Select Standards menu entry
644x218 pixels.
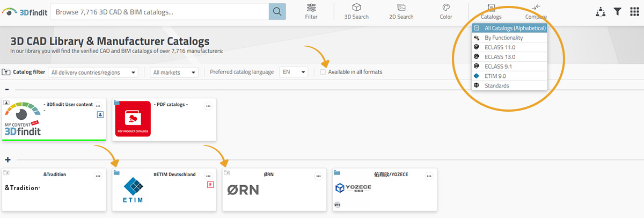tap(510, 86)
